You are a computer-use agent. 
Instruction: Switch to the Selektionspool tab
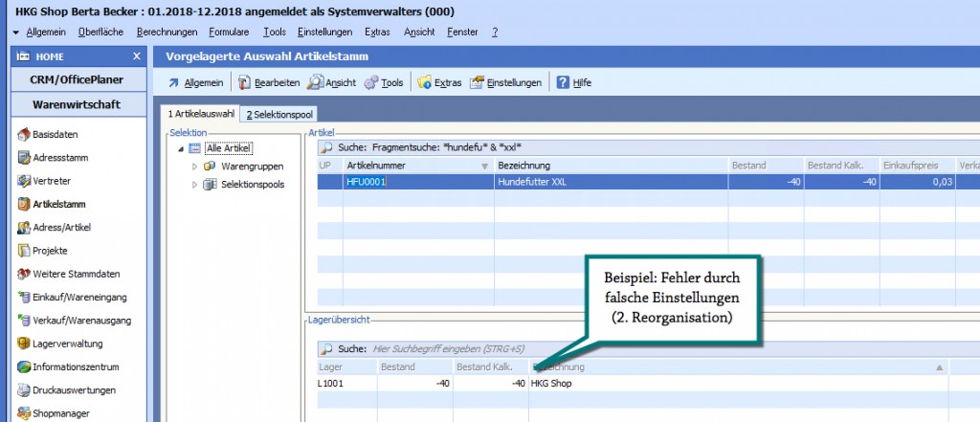coord(280,115)
